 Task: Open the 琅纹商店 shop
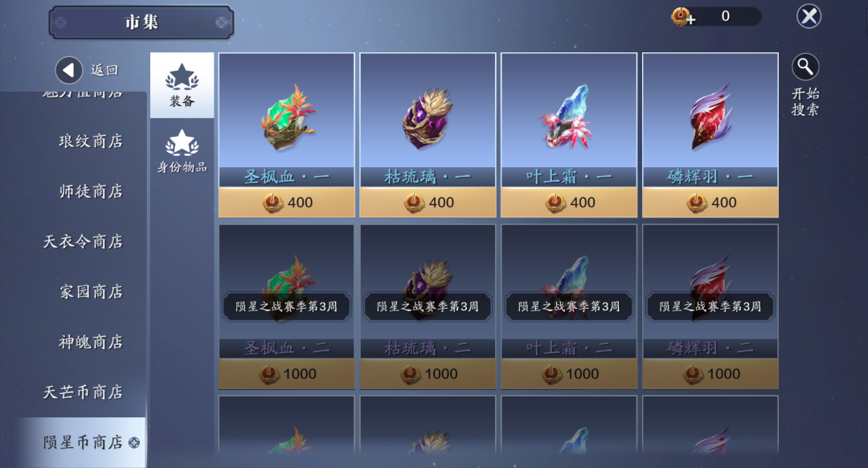pos(91,142)
